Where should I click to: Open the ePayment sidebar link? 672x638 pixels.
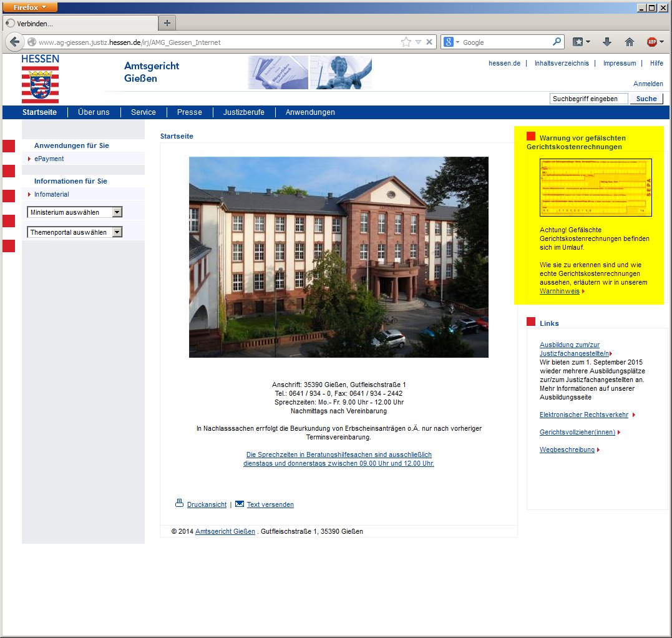(49, 159)
